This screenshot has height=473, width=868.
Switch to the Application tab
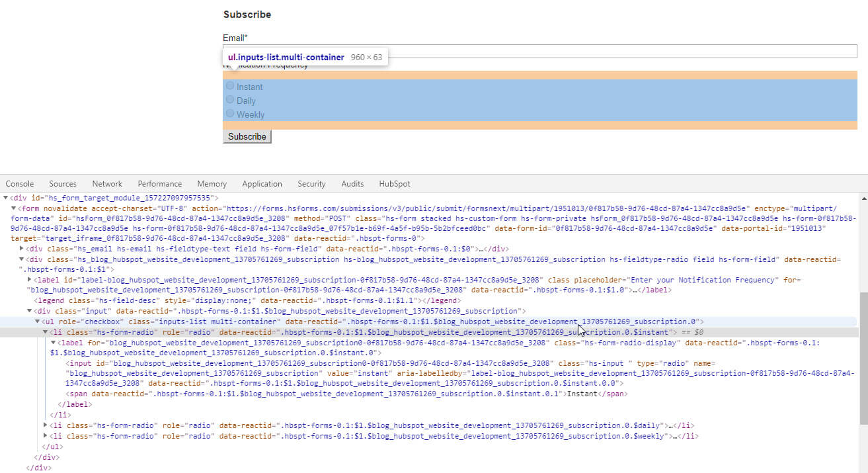pyautogui.click(x=262, y=183)
